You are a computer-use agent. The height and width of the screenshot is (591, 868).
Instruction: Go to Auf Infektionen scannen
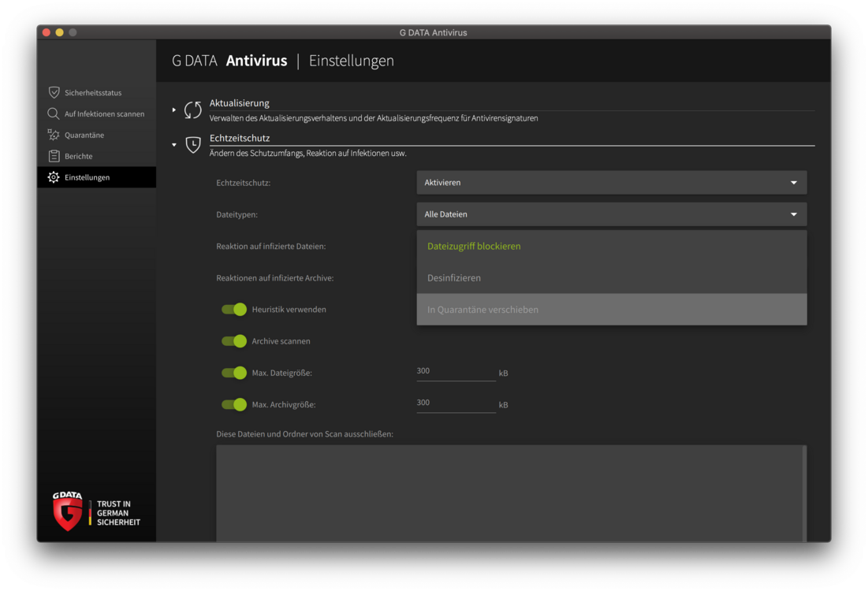coord(97,113)
